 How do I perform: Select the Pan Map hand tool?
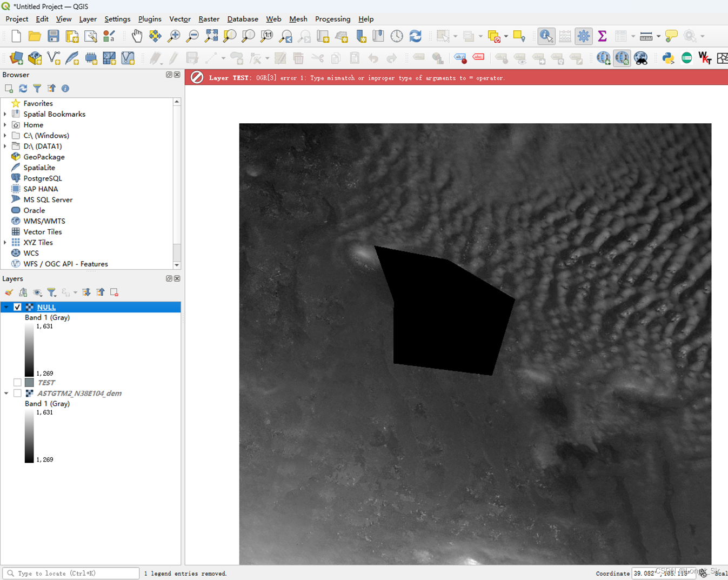pos(137,36)
